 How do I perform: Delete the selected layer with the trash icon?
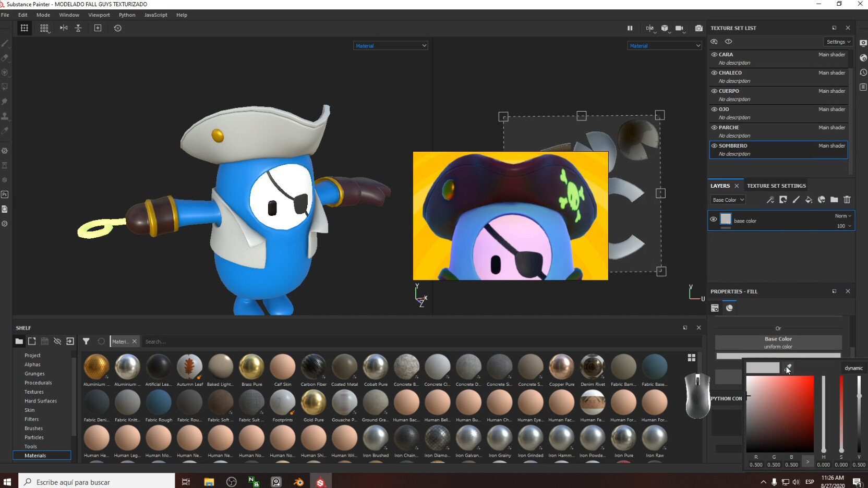(x=848, y=200)
